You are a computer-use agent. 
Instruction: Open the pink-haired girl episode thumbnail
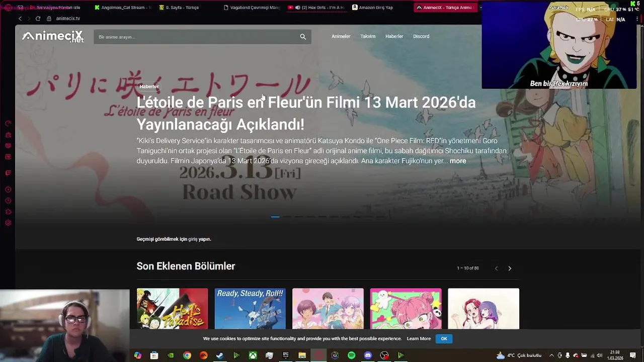click(x=406, y=309)
